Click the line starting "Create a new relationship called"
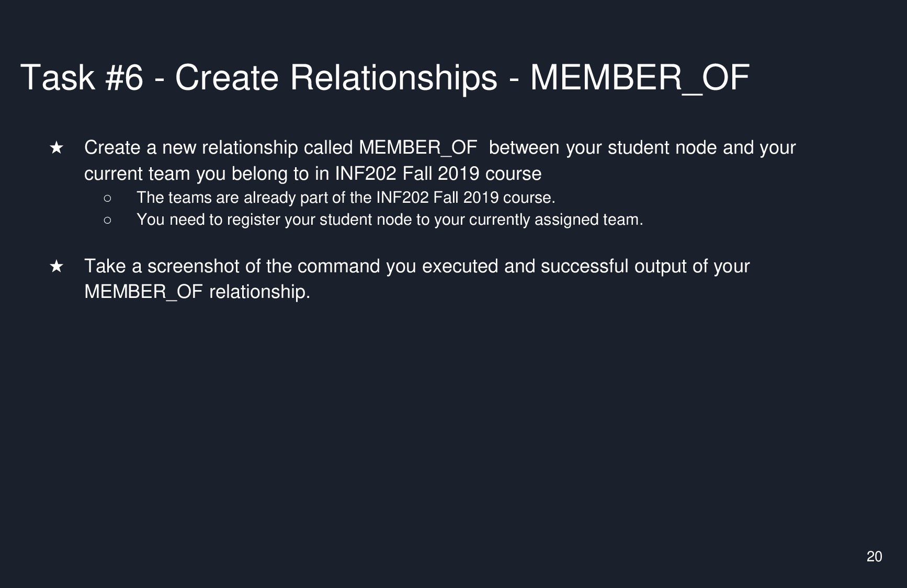The height and width of the screenshot is (588, 907). tap(439, 148)
